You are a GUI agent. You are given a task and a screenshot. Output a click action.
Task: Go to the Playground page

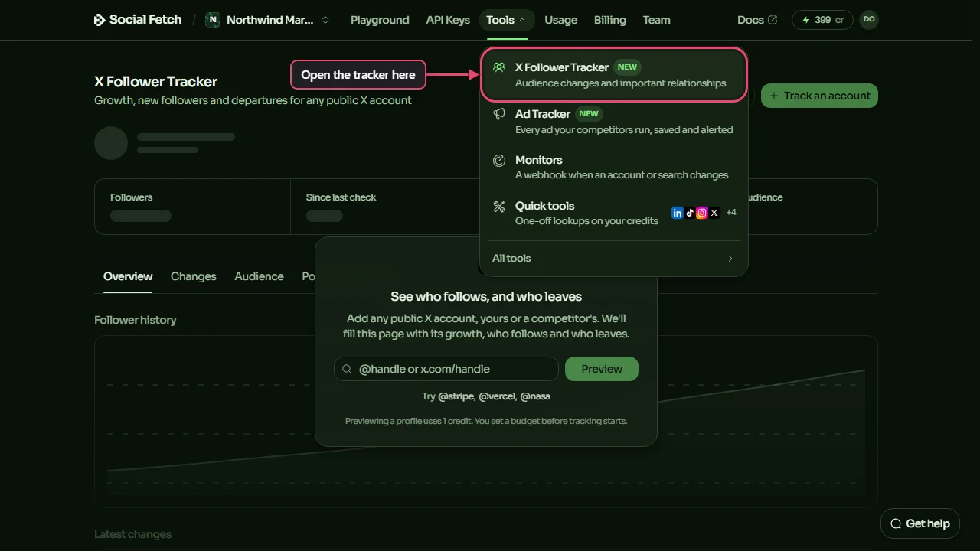[x=380, y=20]
